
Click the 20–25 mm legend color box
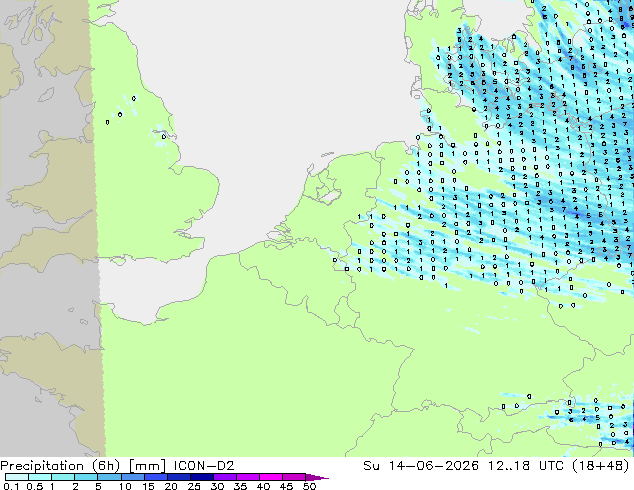click(x=178, y=477)
